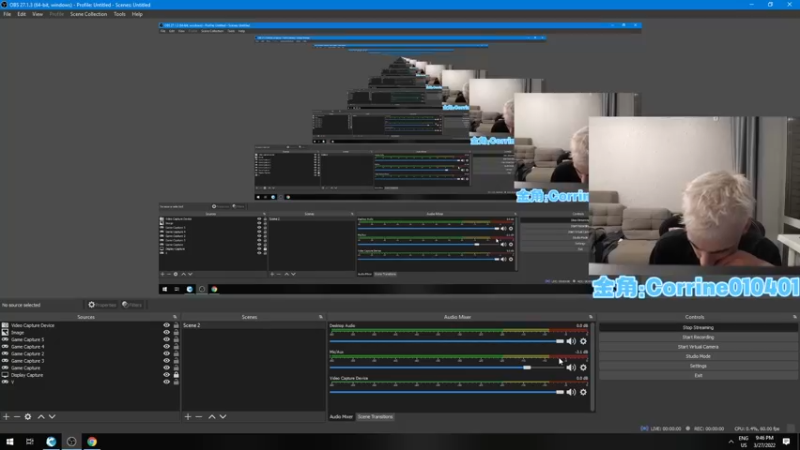Hide the plain Game Capture source
This screenshot has width=800, height=450.
166,368
